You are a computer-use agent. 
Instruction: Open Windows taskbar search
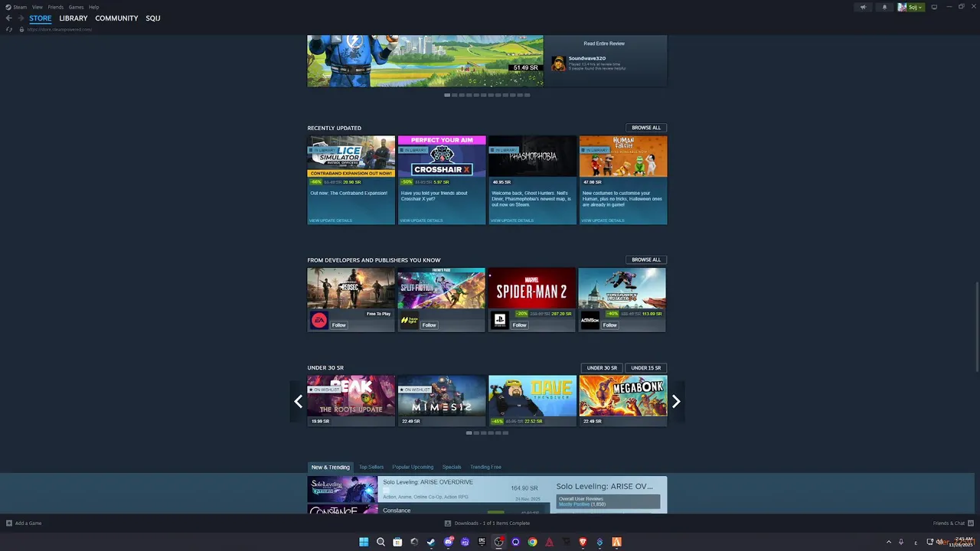(381, 542)
